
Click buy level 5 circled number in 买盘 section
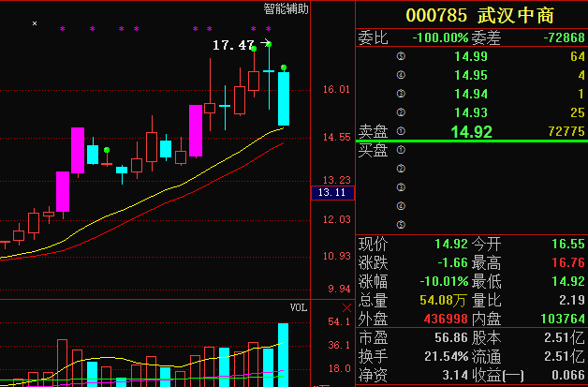tap(401, 225)
